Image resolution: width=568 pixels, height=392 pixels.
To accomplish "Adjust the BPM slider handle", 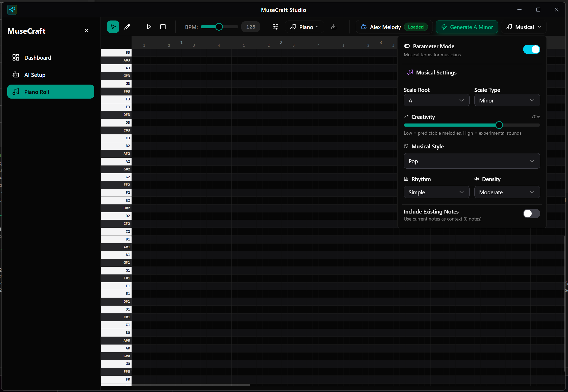I will (x=219, y=27).
